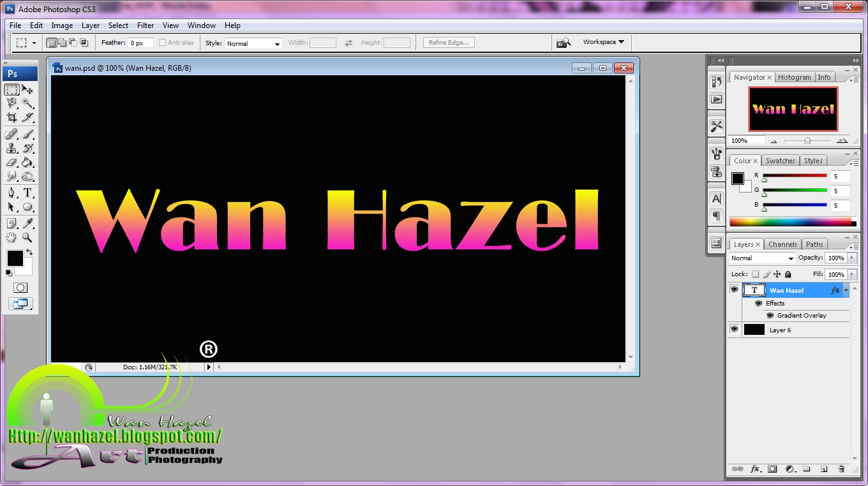Click the Refine Edge button
Viewport: 868px width, 486px height.
[x=448, y=42]
